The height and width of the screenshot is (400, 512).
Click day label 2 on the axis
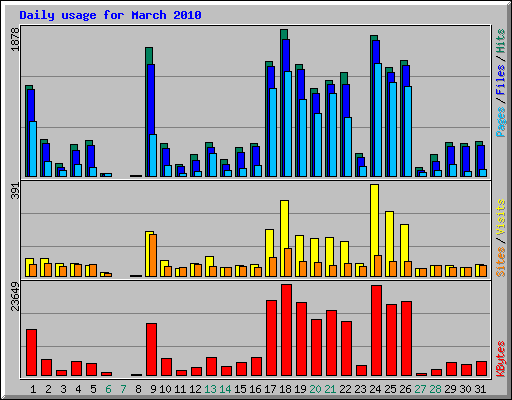tap(48, 389)
